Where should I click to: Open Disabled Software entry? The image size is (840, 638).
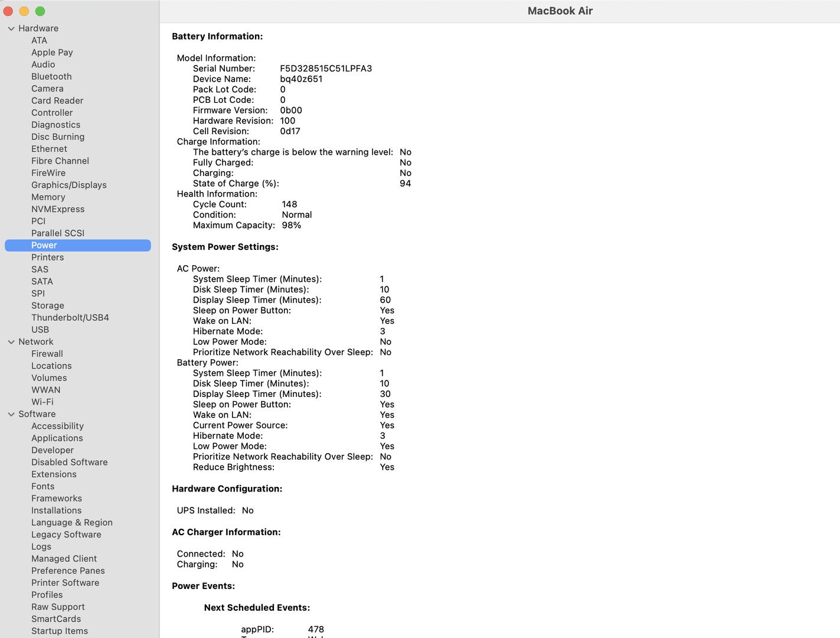[x=70, y=462]
